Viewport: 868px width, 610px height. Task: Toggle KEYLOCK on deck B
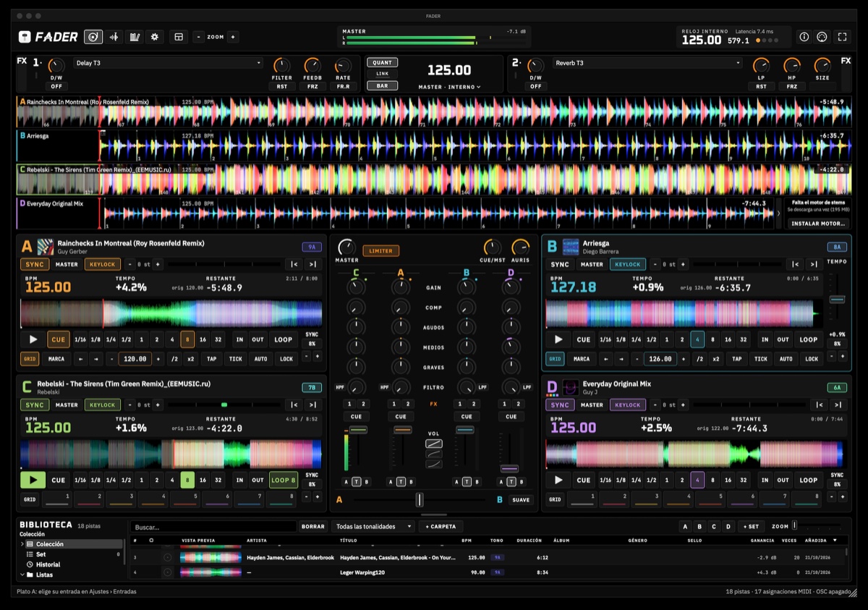click(x=627, y=264)
